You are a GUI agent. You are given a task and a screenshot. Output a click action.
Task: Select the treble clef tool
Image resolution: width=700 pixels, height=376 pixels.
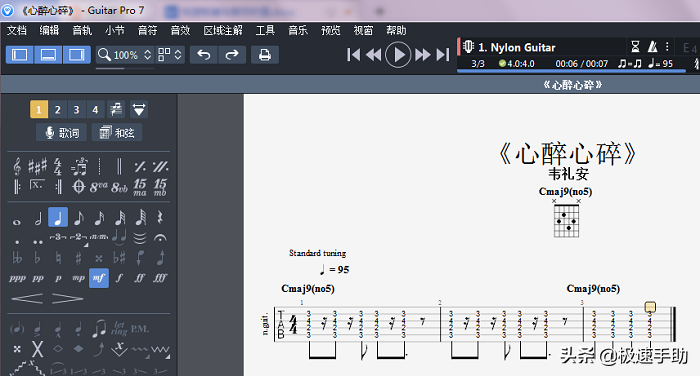(17, 167)
